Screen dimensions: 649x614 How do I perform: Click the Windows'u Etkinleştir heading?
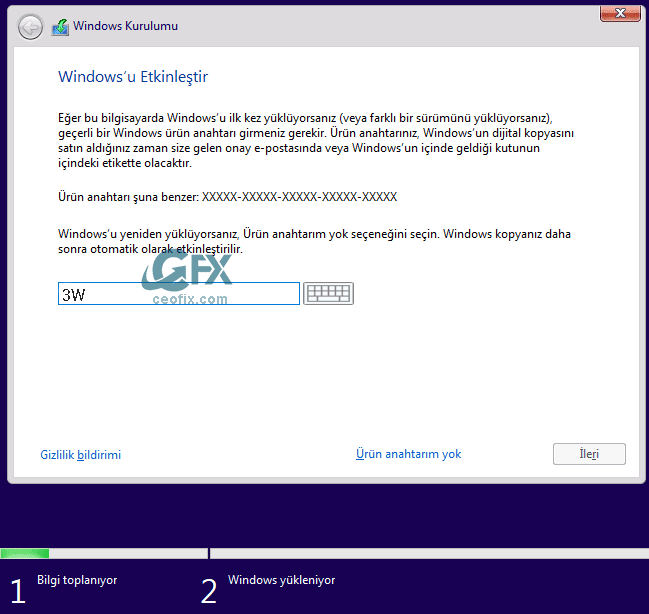click(x=133, y=77)
